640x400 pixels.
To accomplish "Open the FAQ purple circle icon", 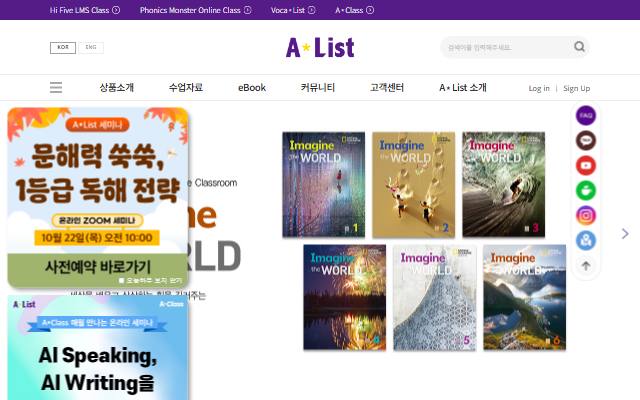I will coord(586,116).
